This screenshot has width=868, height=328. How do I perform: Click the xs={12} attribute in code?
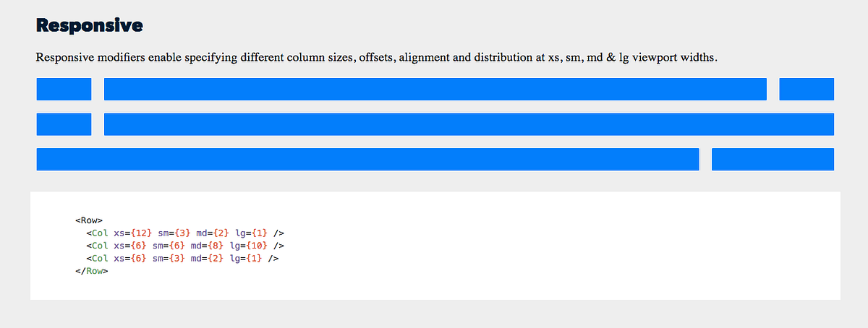[133, 233]
